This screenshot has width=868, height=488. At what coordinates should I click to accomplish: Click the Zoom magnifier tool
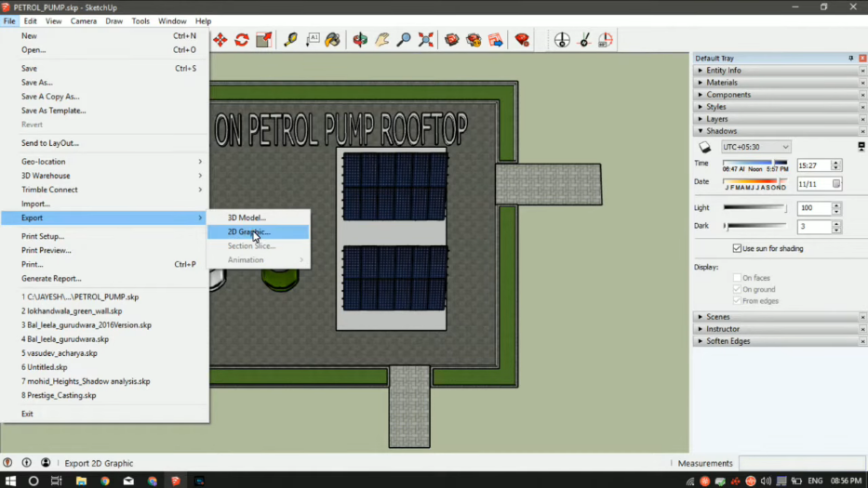click(404, 40)
